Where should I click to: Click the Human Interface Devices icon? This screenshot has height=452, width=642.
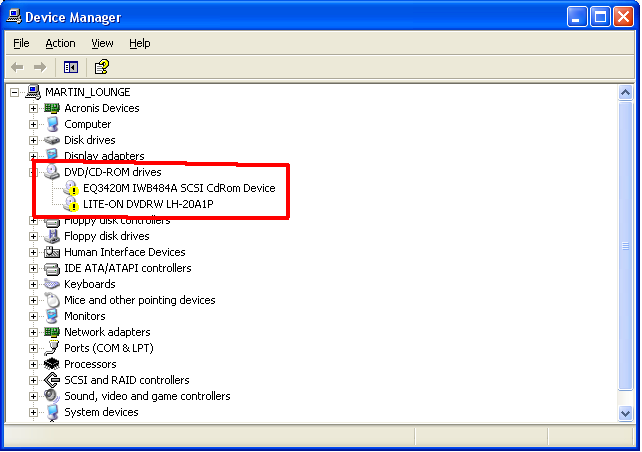[52, 252]
